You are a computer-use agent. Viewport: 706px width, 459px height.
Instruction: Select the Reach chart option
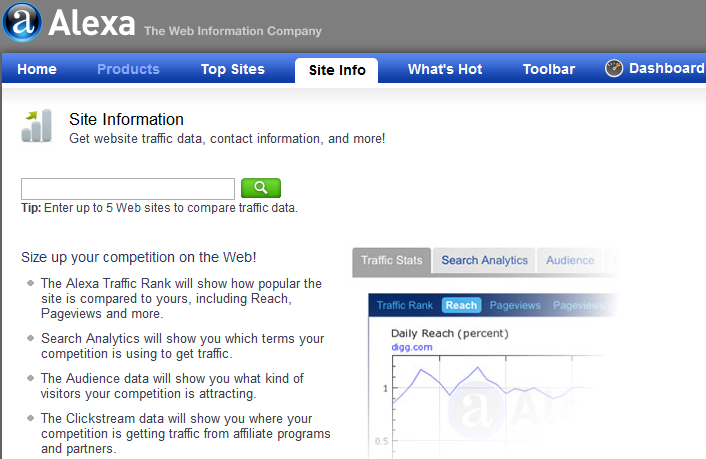pos(462,305)
